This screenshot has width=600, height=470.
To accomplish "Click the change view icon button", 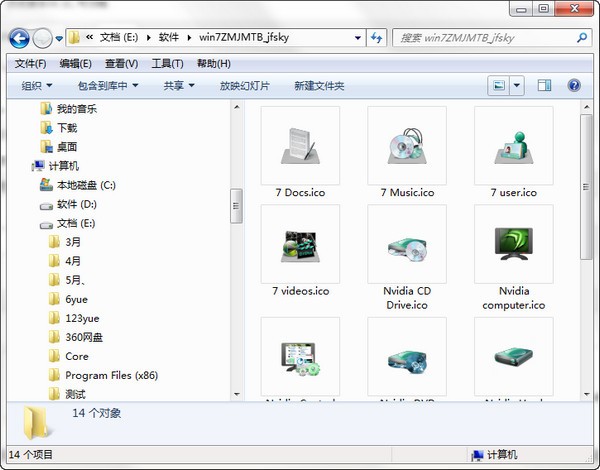I will tap(499, 85).
